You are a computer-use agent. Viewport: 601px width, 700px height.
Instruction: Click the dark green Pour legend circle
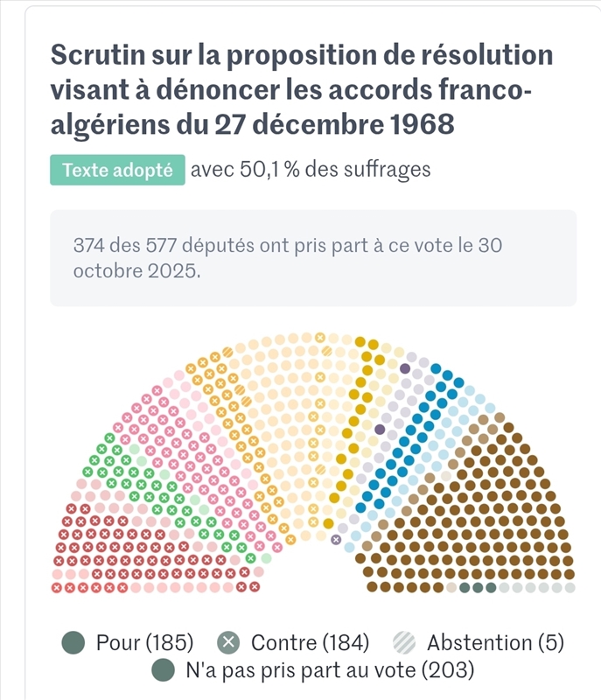point(73,644)
